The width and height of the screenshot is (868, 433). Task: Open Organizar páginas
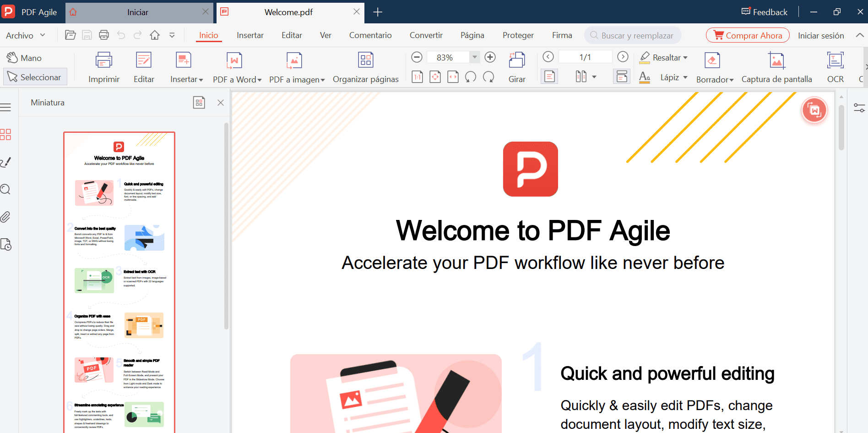pos(365,66)
